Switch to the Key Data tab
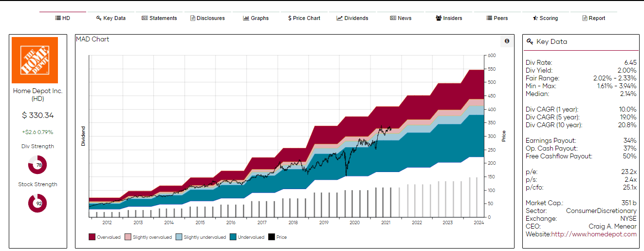This screenshot has width=644, height=251. coord(111,18)
